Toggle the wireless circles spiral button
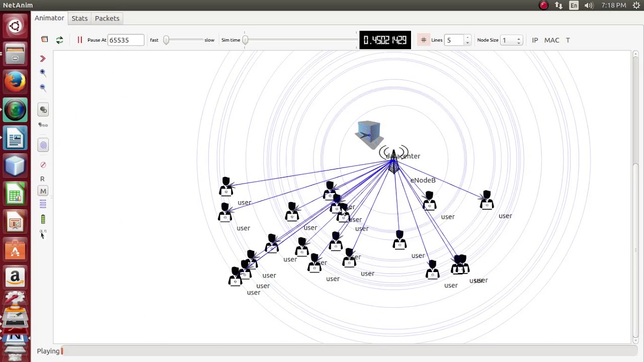 click(x=43, y=145)
